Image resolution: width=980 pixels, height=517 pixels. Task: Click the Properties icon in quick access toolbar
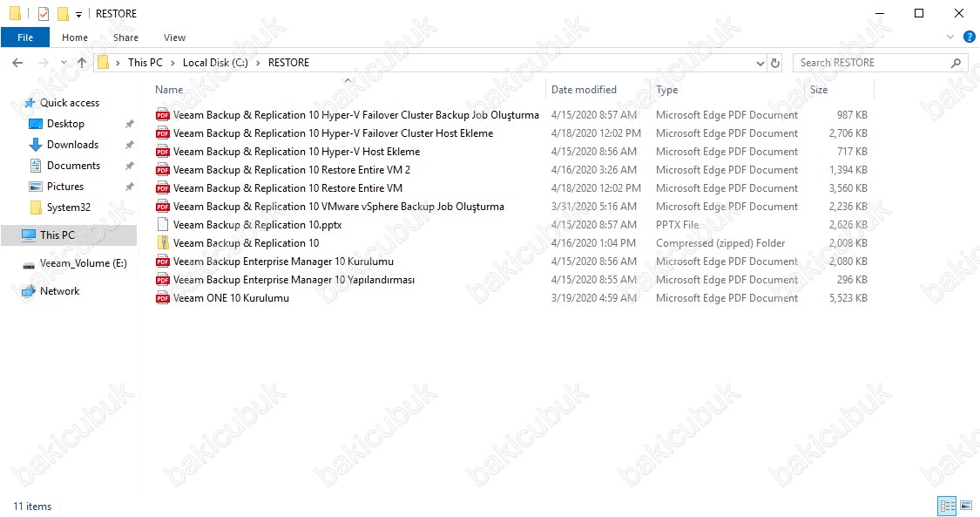click(x=44, y=13)
